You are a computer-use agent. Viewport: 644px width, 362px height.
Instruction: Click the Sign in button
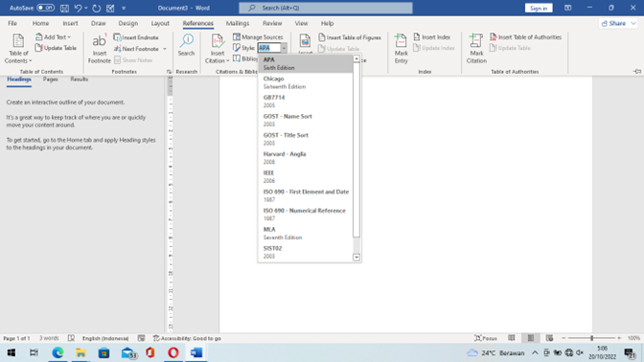click(x=539, y=8)
